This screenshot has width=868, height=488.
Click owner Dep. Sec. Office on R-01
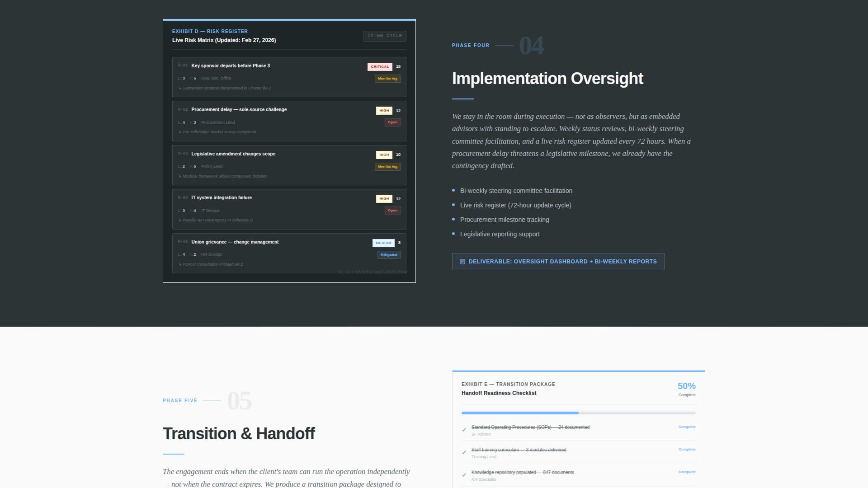coord(216,79)
